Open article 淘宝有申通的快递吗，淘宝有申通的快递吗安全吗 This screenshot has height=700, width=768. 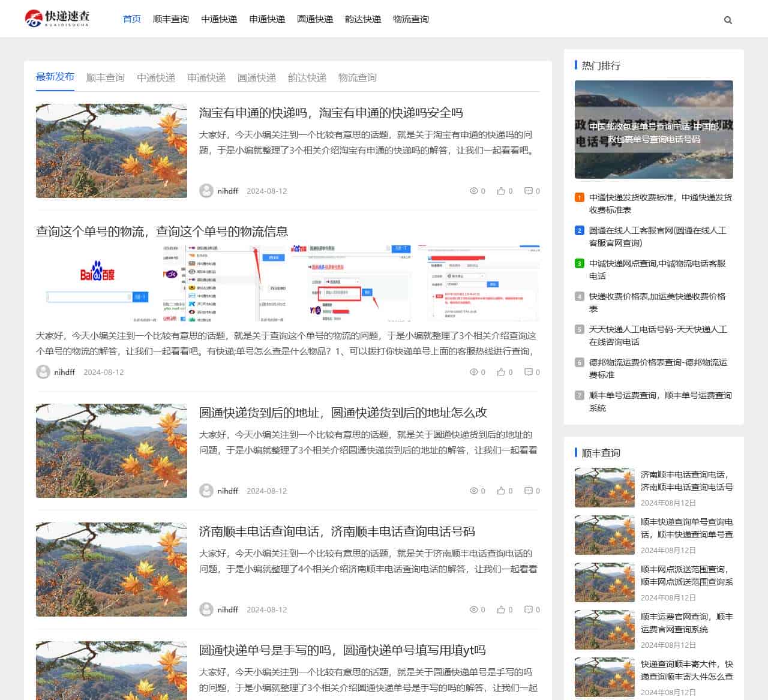point(331,113)
